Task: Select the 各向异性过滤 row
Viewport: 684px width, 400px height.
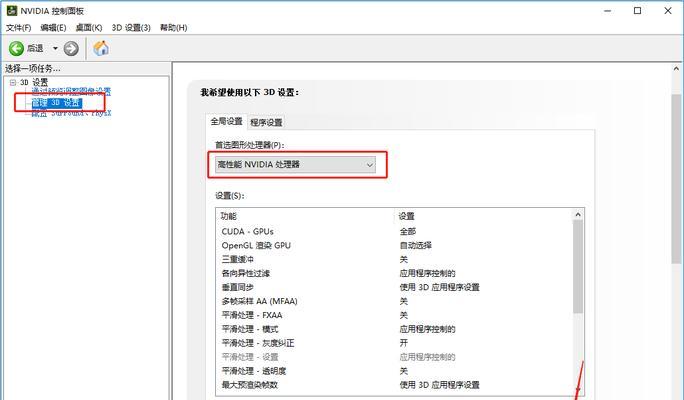Action: click(x=394, y=274)
